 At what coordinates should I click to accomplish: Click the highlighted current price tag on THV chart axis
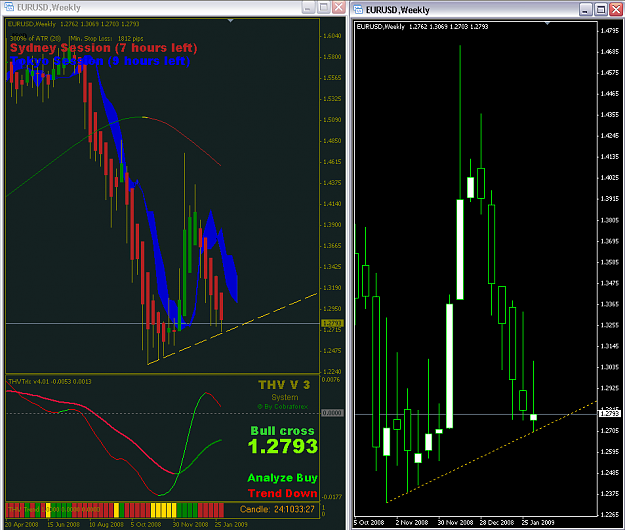coord(332,323)
